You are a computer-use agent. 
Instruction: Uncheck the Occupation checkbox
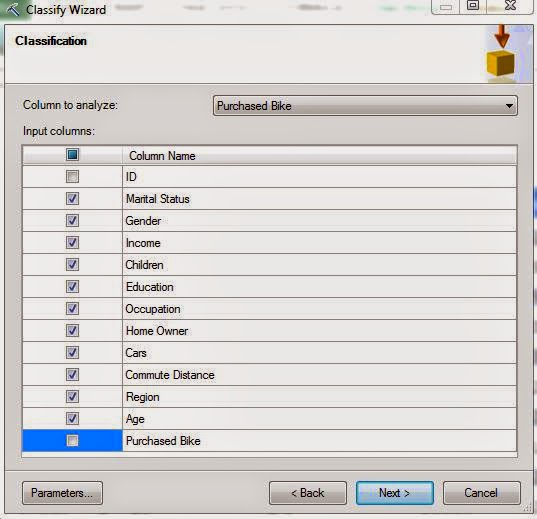72,309
